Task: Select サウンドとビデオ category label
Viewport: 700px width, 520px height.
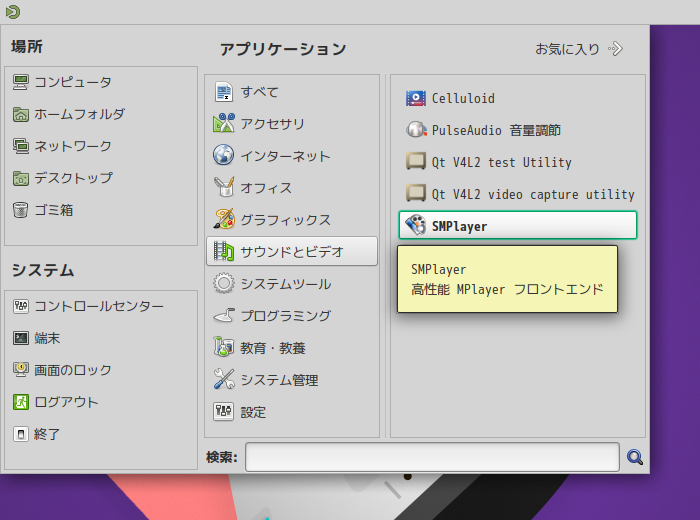Action: click(292, 252)
